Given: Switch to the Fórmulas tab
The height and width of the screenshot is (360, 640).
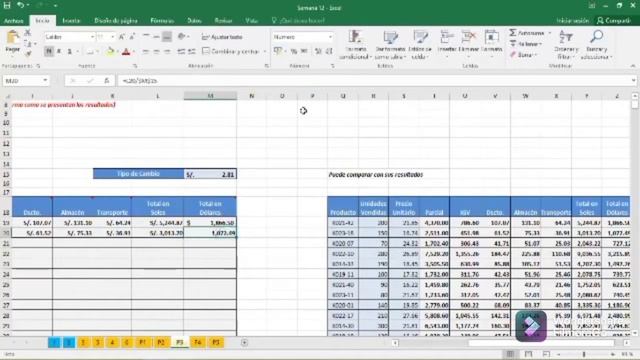Looking at the screenshot, I should [162, 20].
